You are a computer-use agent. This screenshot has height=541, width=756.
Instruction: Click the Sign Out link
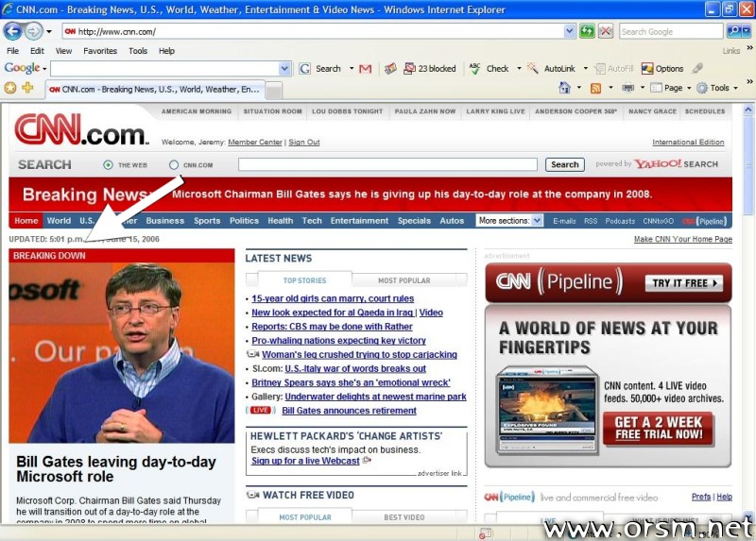304,143
